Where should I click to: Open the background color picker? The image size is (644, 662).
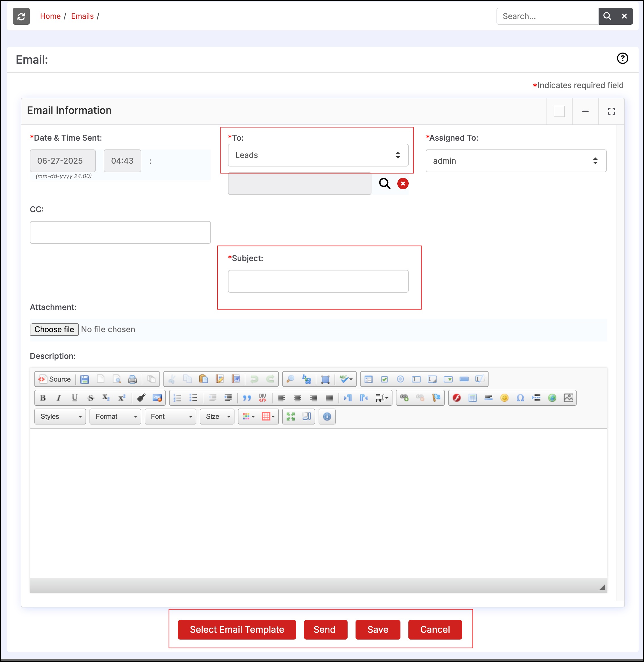[268, 416]
